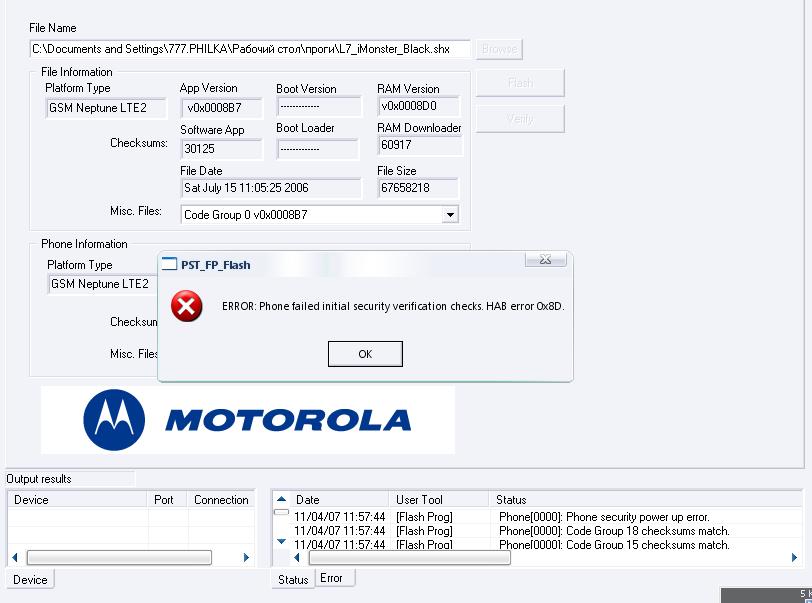Click the disabled Flash button
812x603 pixels.
pyautogui.click(x=520, y=83)
